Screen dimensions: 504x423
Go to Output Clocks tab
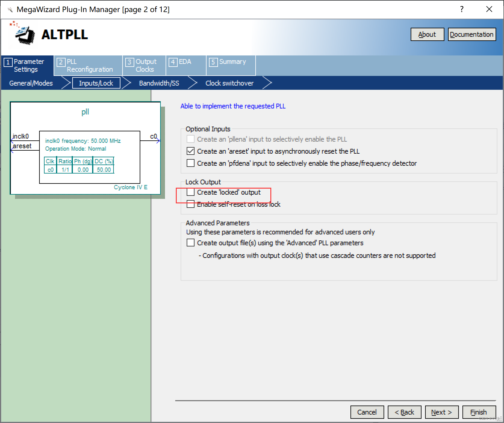(x=144, y=65)
